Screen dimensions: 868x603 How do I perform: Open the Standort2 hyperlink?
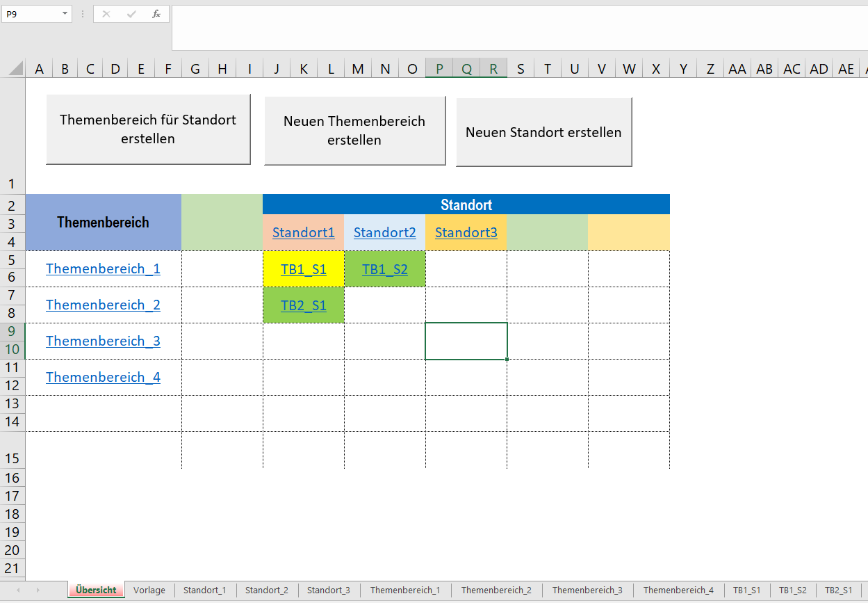pyautogui.click(x=385, y=232)
